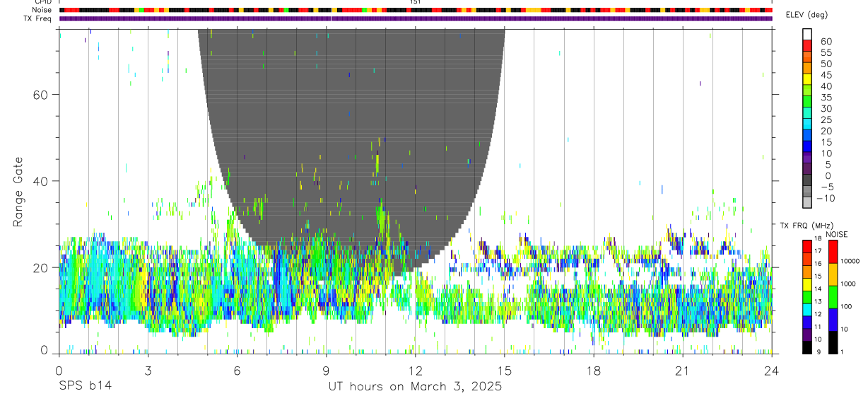This screenshot has height=401, width=868.
Task: Click the "ELEV (deg)" colorbar title
Action: tap(807, 15)
